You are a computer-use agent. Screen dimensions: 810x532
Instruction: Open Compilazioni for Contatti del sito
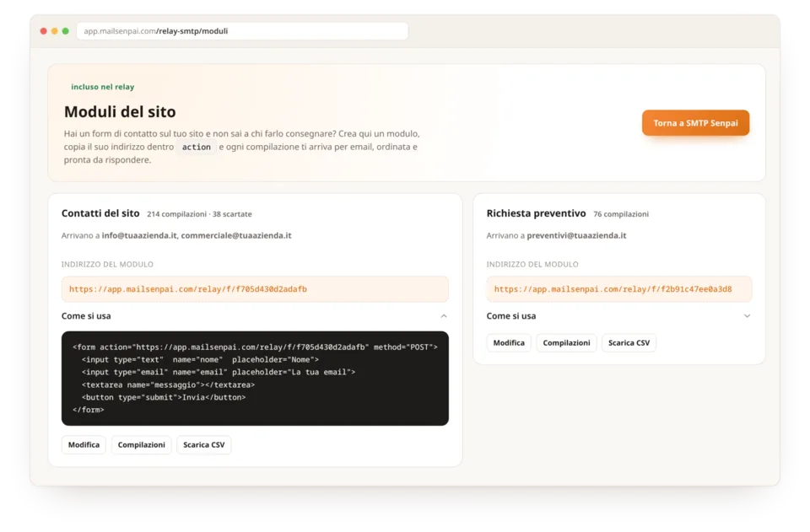coord(142,445)
